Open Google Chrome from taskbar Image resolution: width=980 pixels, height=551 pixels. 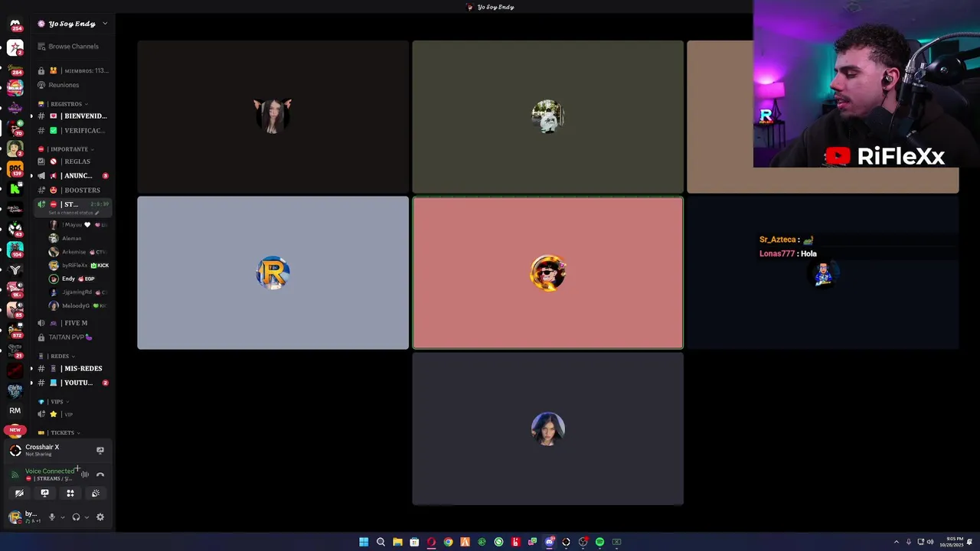pos(448,542)
